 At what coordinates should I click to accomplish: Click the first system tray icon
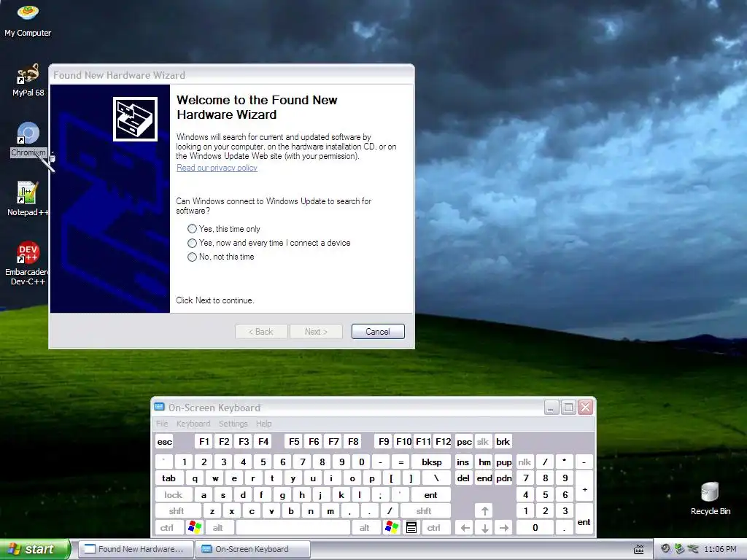tap(665, 548)
